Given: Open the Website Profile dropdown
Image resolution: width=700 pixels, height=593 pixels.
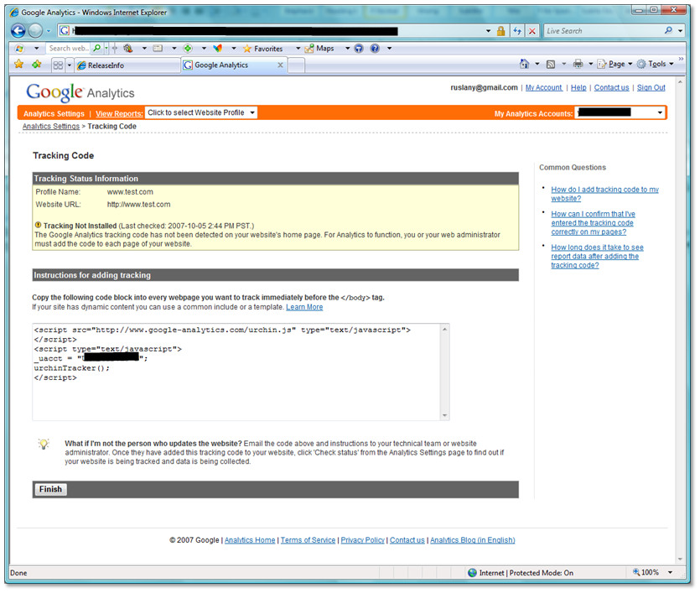Looking at the screenshot, I should [x=201, y=112].
